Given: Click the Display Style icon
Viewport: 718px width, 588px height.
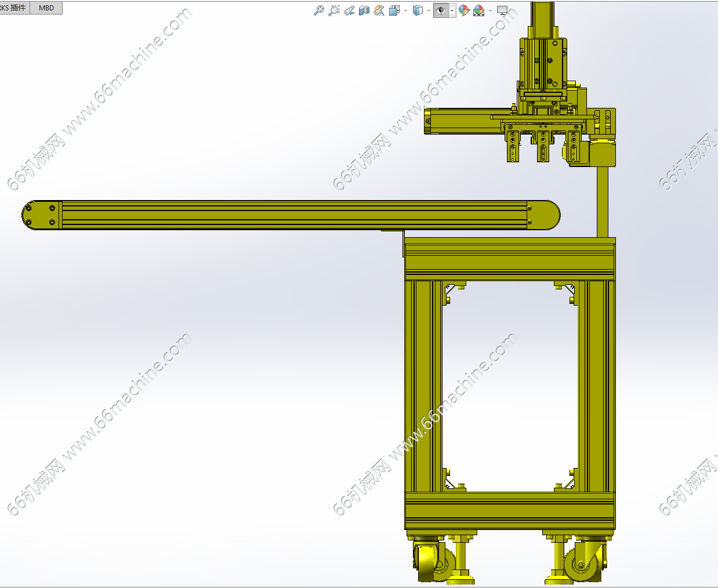Looking at the screenshot, I should (418, 10).
